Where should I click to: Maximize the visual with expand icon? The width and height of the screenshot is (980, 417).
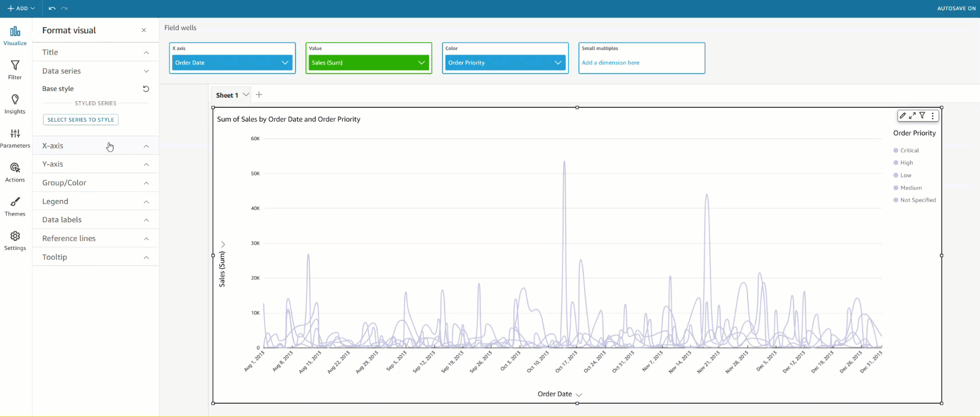[913, 116]
